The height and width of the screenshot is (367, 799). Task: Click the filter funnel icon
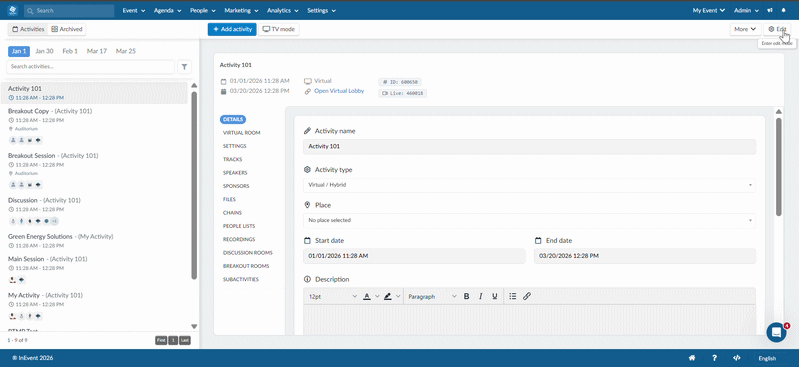(184, 67)
